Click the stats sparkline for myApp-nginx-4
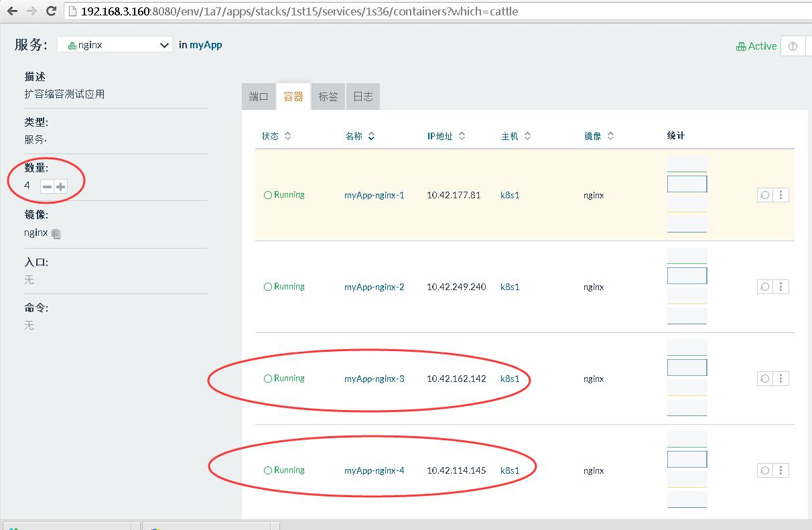Screen dimensions: 812x530 pos(687,470)
